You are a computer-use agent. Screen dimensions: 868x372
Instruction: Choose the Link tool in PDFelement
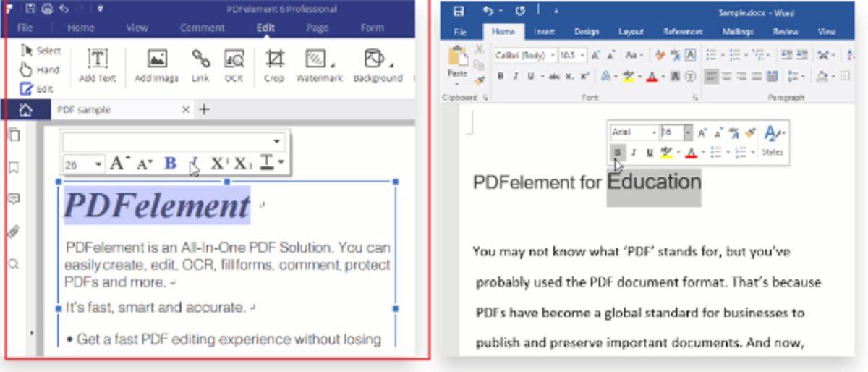200,65
